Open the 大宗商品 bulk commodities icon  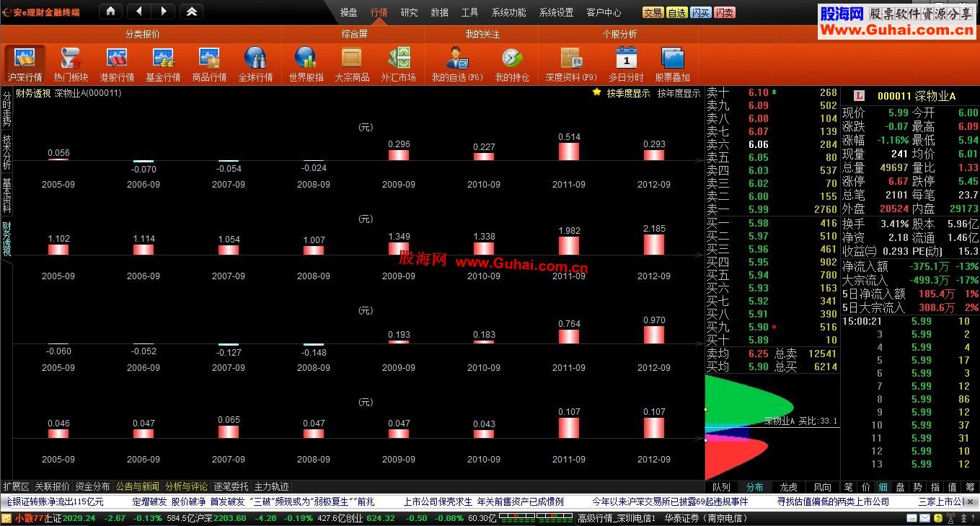(x=352, y=65)
